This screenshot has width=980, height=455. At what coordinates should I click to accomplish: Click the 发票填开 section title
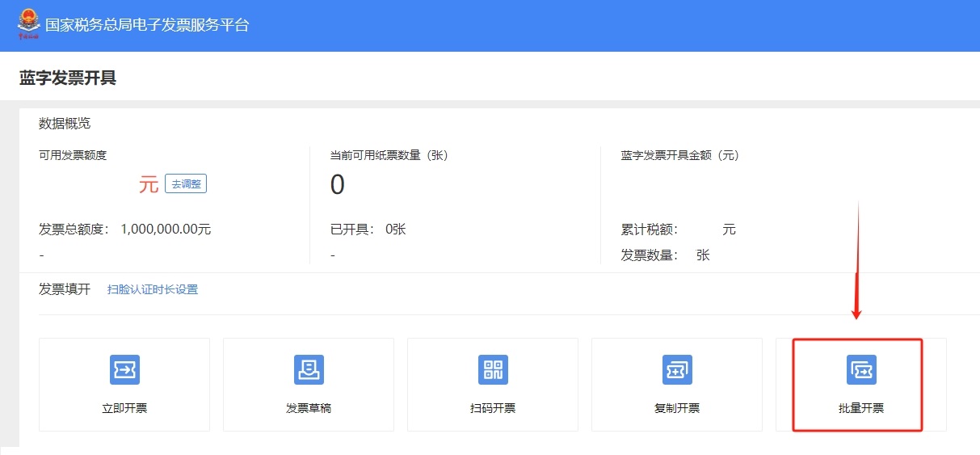(65, 289)
